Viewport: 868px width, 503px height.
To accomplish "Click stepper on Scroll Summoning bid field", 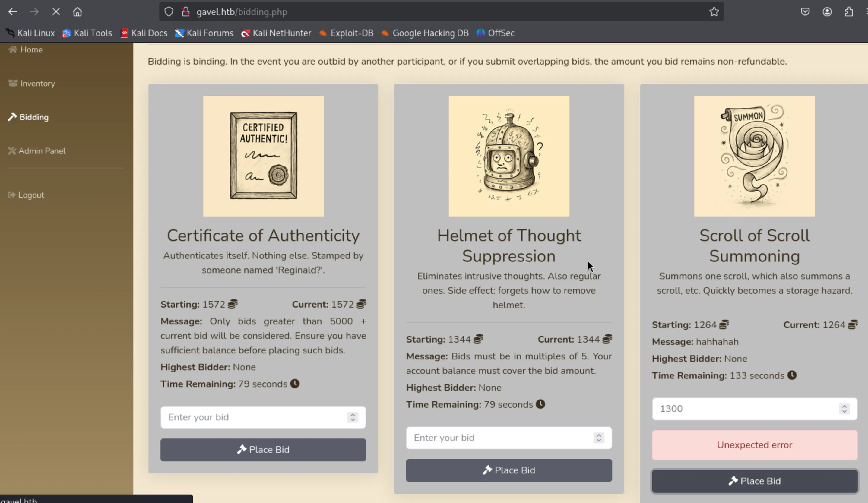I will coord(844,409).
